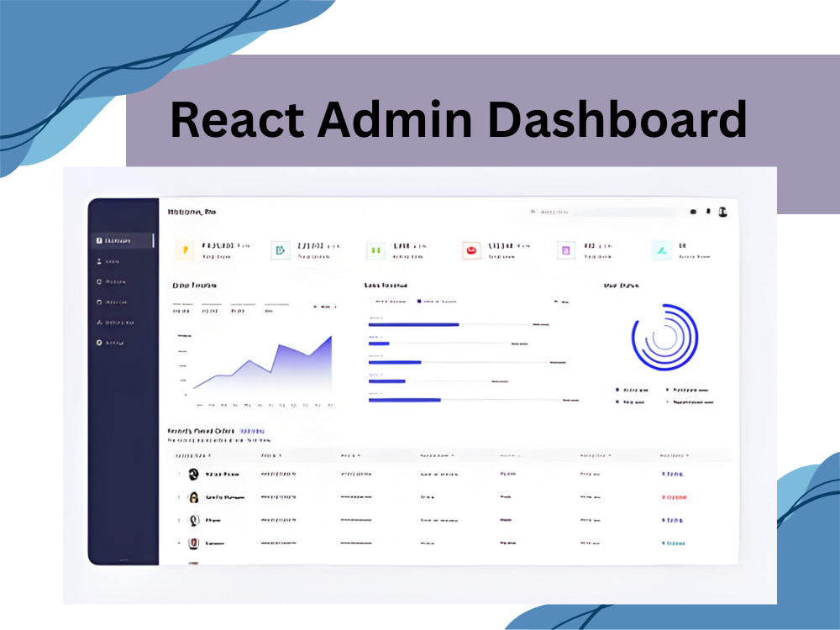This screenshot has height=630, width=840.
Task: Focus the search field in the header
Action: pyautogui.click(x=602, y=213)
